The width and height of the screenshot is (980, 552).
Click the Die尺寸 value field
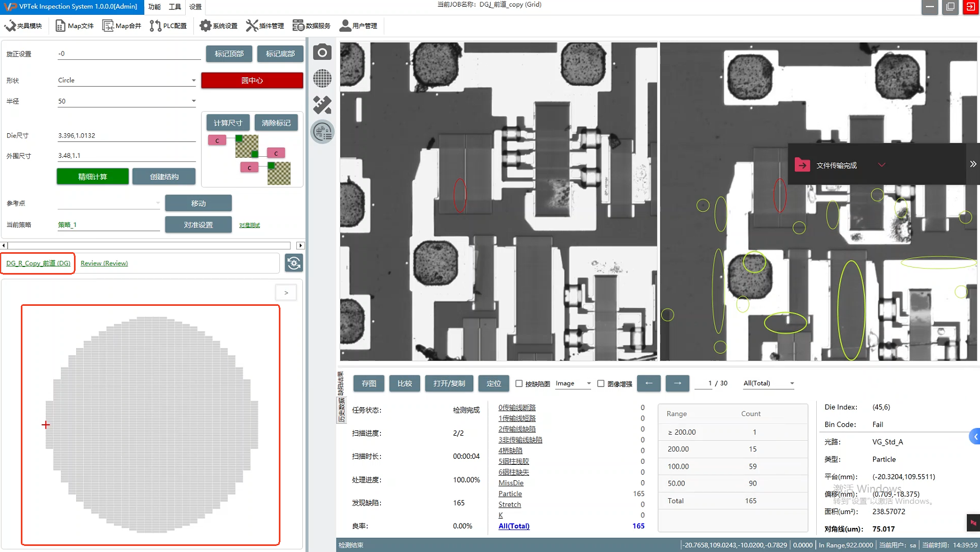127,135
